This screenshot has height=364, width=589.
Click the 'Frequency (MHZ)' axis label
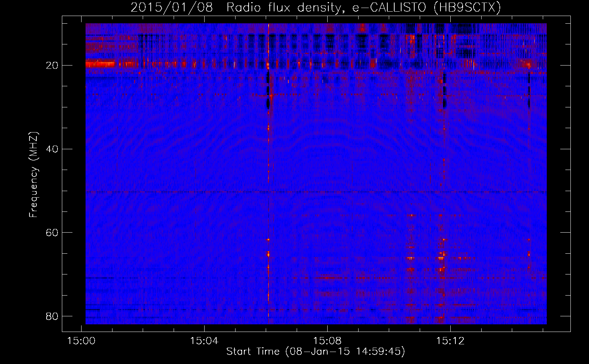click(x=33, y=175)
